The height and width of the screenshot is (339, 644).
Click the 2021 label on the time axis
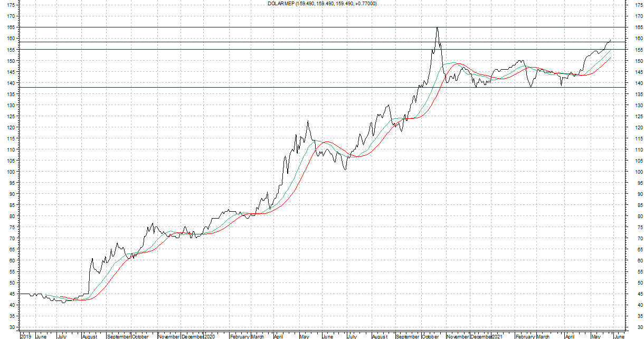click(497, 336)
